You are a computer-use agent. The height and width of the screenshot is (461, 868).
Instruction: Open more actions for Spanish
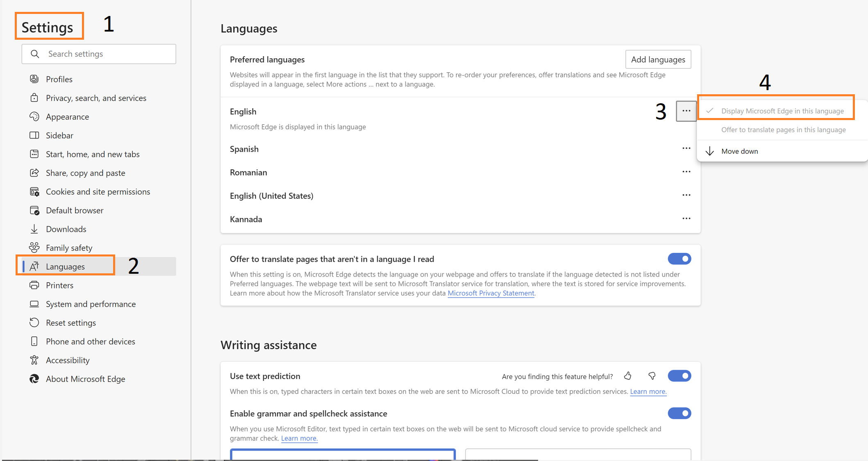(686, 148)
